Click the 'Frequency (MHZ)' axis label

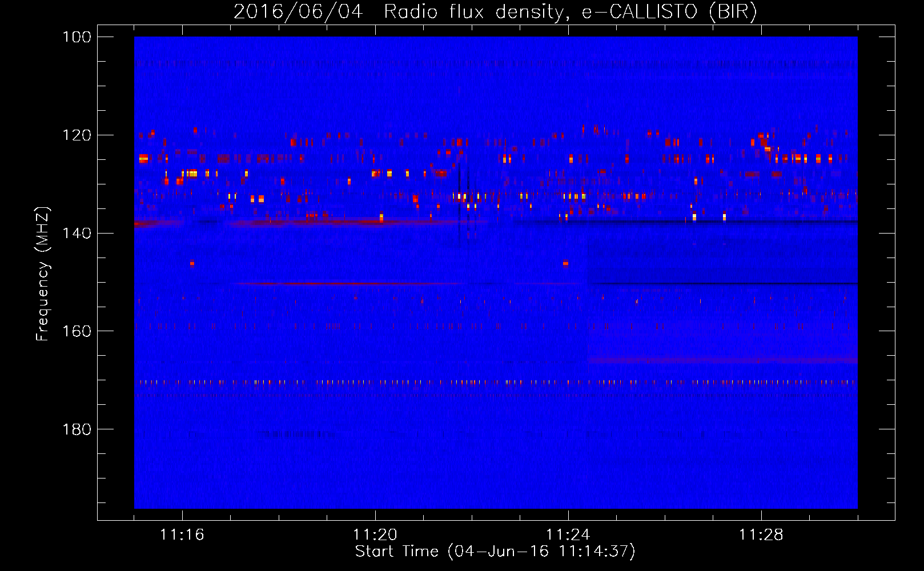click(x=43, y=274)
